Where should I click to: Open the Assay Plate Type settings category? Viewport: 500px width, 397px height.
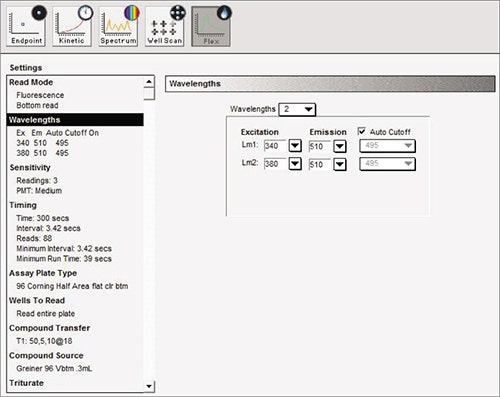coord(43,273)
